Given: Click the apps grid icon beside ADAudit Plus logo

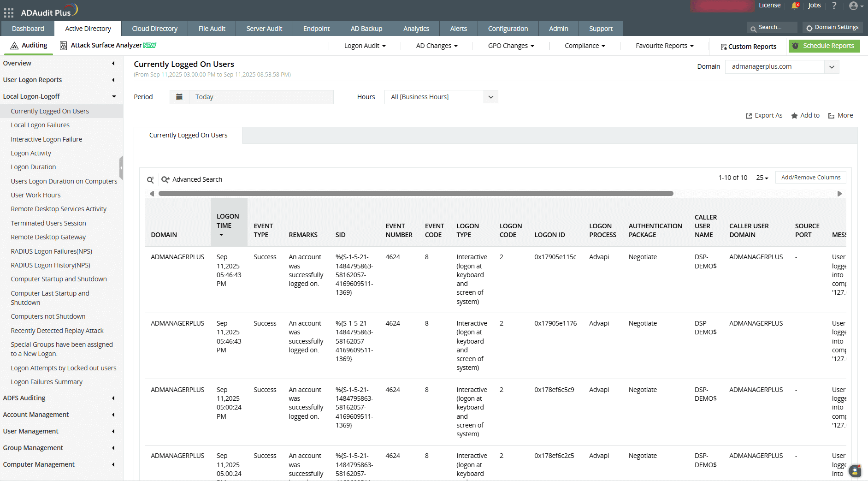Looking at the screenshot, I should click(x=8, y=12).
